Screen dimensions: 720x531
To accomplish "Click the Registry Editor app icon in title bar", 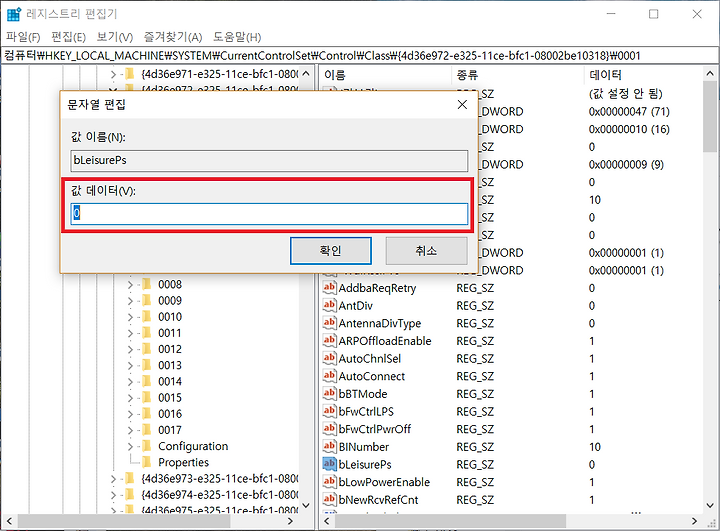I will pyautogui.click(x=14, y=14).
